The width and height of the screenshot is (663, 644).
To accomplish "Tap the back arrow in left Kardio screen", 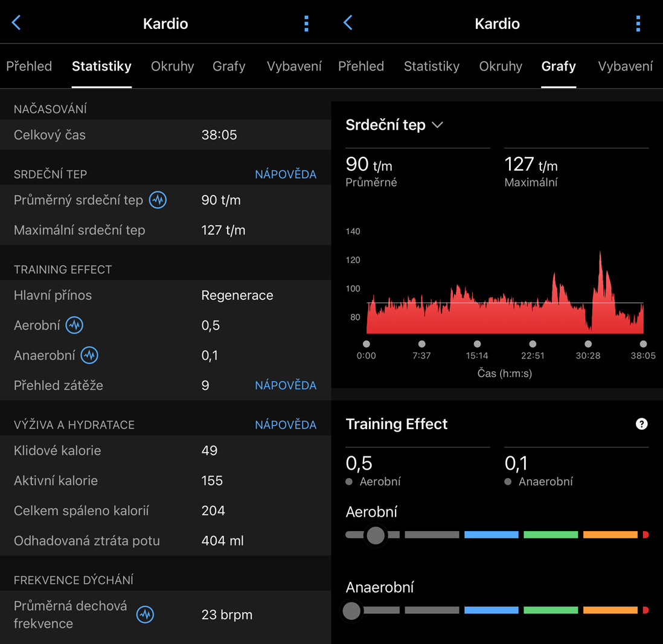I will pos(16,24).
